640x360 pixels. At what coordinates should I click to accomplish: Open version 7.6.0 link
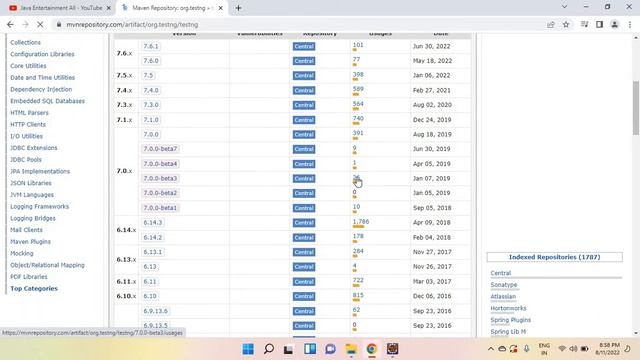tap(151, 61)
